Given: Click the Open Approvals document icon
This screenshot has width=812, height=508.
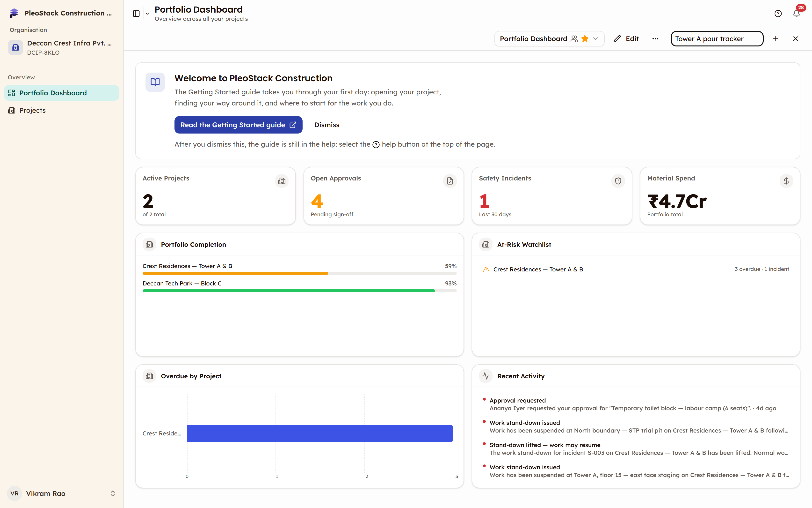Looking at the screenshot, I should point(449,181).
